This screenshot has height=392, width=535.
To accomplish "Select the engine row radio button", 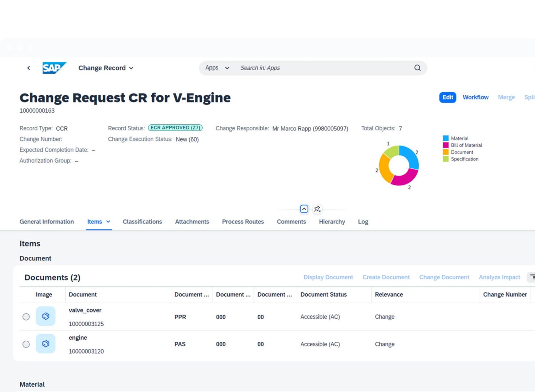I will point(26,344).
